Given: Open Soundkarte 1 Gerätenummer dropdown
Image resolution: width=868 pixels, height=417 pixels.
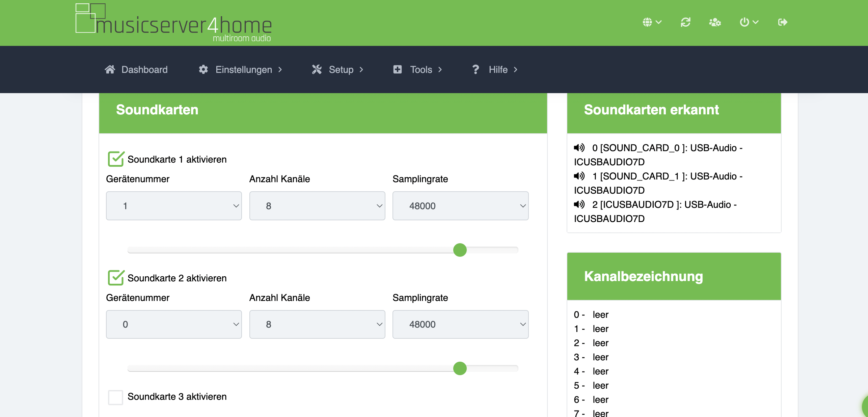Looking at the screenshot, I should pyautogui.click(x=174, y=206).
